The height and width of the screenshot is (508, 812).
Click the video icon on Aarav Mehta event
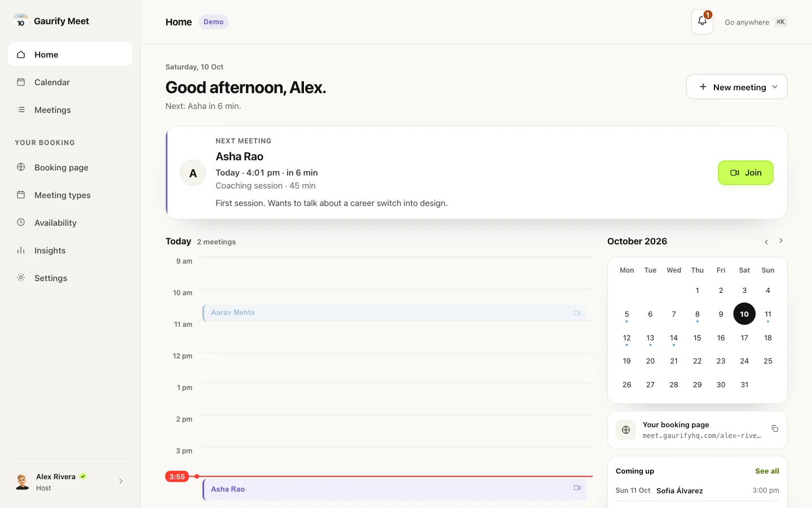pyautogui.click(x=577, y=313)
